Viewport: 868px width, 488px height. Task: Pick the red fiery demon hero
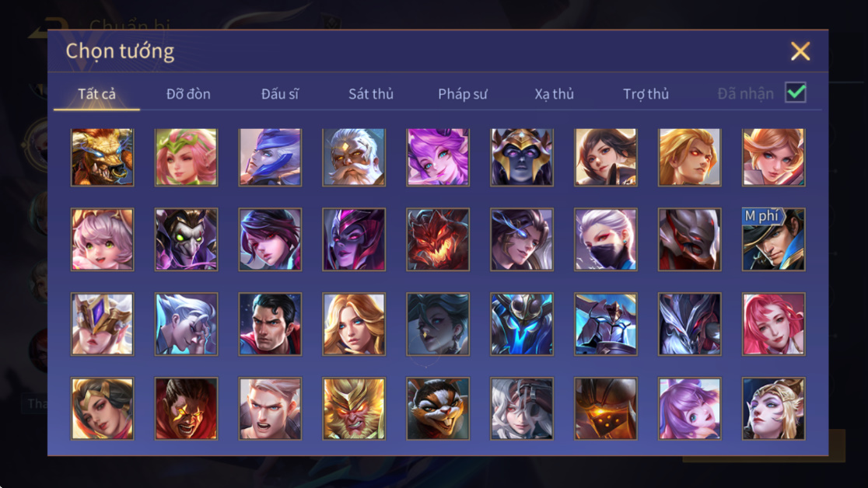[438, 239]
